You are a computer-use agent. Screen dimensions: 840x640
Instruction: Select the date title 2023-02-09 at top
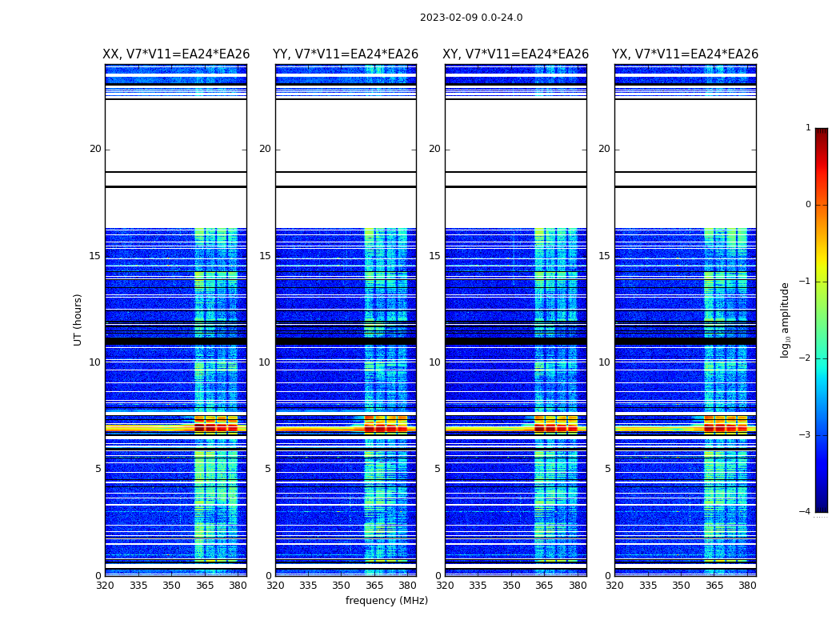[x=471, y=18]
